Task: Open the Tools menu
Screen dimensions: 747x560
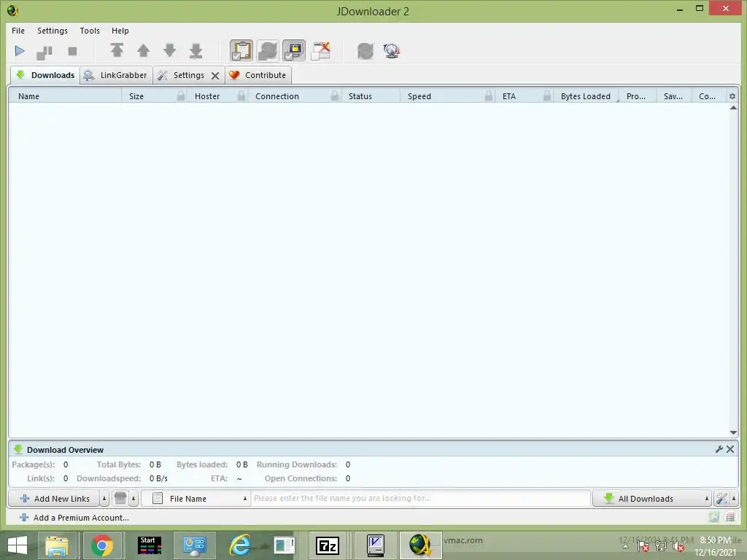Action: [90, 31]
